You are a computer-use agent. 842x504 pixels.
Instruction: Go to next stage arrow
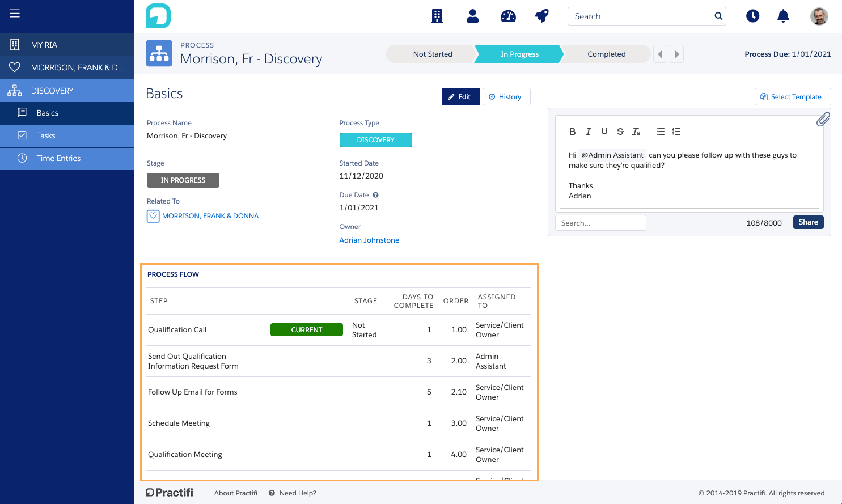click(676, 54)
